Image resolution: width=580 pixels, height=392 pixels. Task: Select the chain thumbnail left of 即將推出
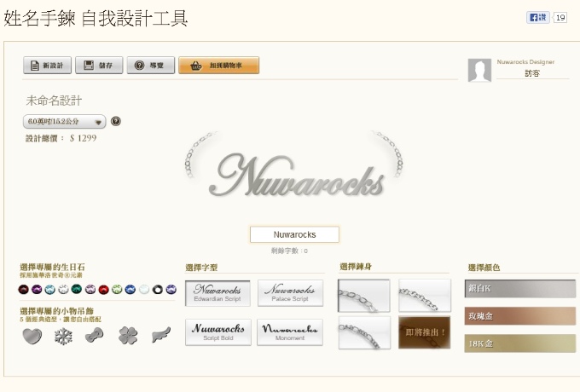[x=364, y=332]
